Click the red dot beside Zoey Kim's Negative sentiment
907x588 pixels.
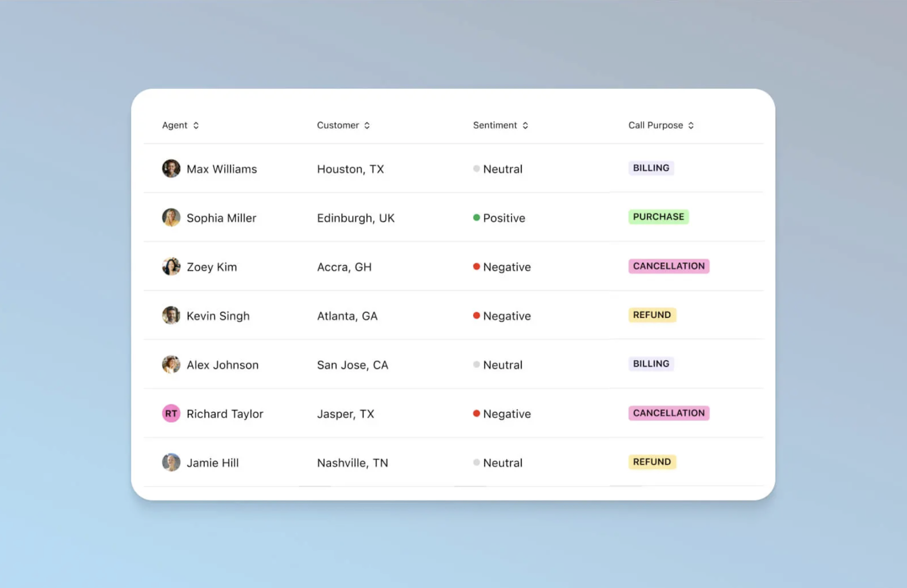[x=476, y=267]
